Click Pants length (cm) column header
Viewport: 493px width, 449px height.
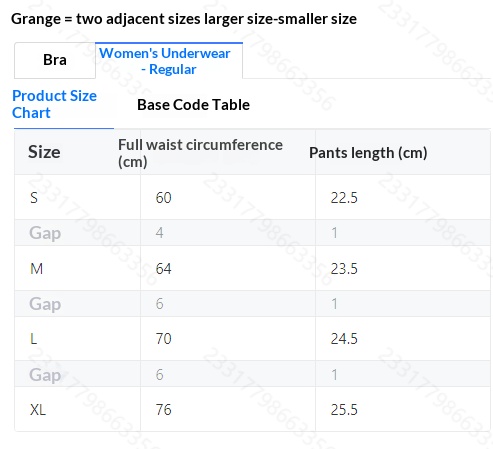pyautogui.click(x=368, y=153)
